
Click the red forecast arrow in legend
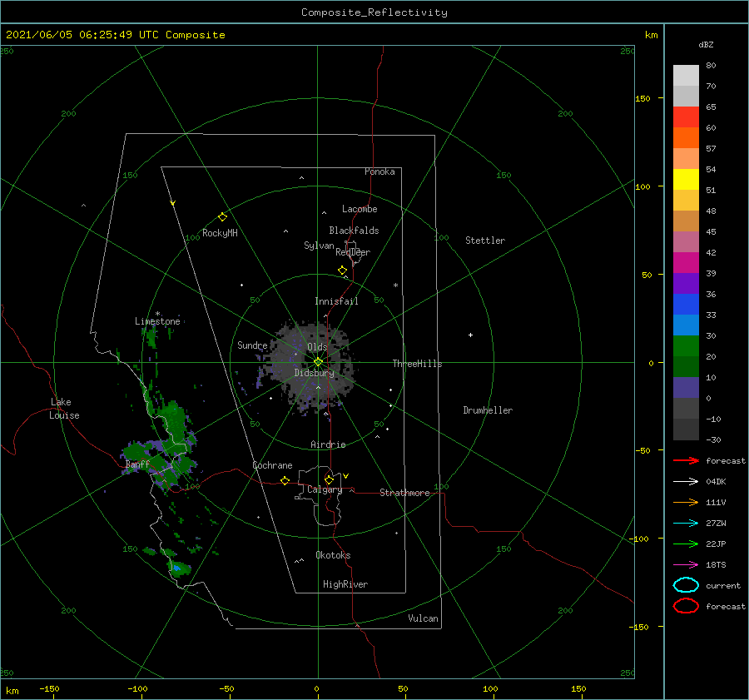(686, 460)
